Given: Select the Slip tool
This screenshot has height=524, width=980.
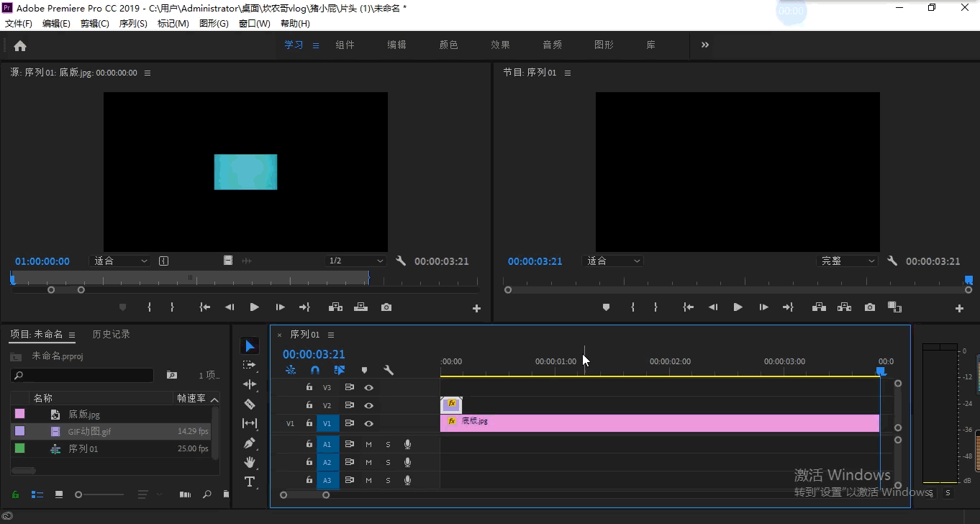Looking at the screenshot, I should click(x=250, y=423).
